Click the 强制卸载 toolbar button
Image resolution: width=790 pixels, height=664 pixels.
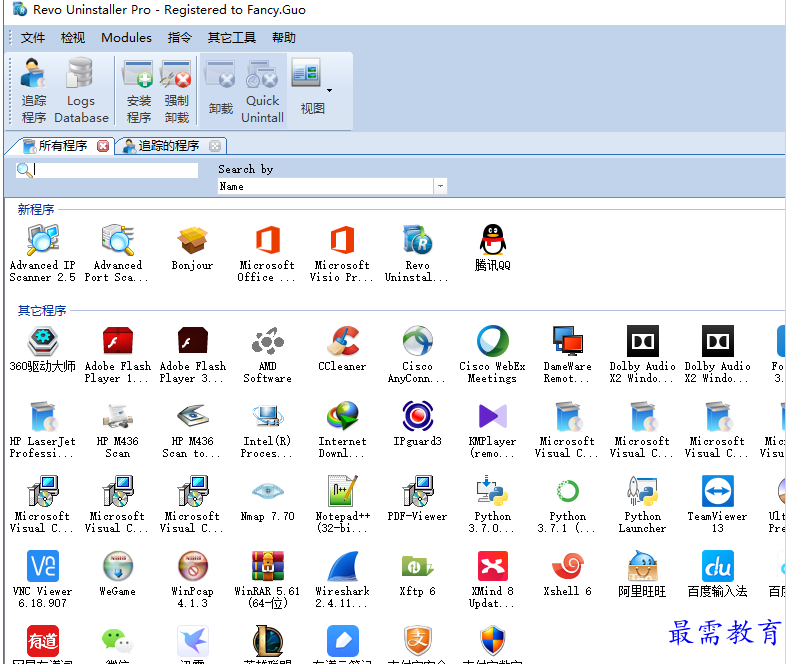tap(176, 91)
